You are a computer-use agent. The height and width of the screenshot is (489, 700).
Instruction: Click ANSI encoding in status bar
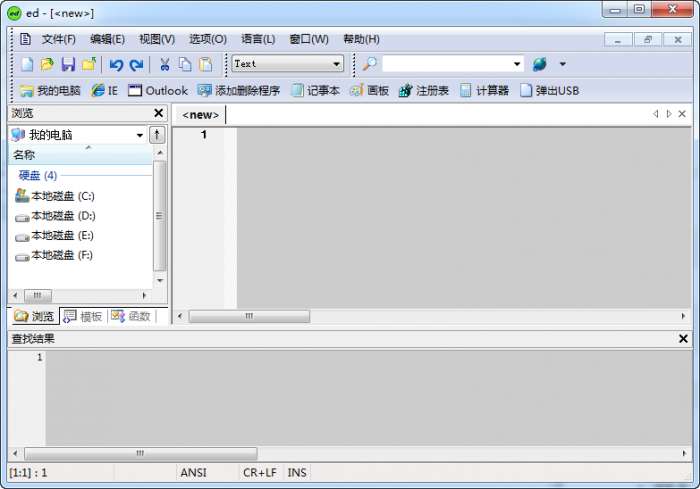point(194,472)
